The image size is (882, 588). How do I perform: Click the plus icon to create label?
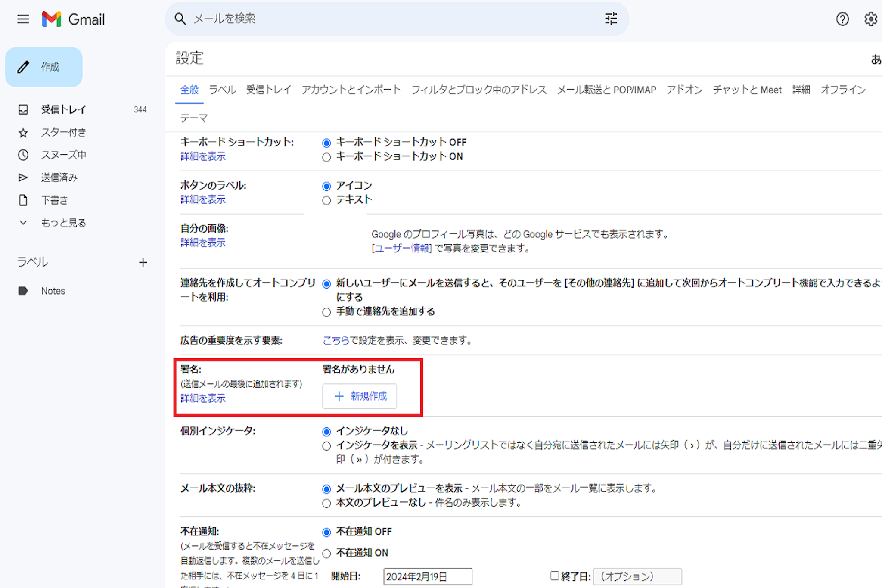(x=143, y=262)
